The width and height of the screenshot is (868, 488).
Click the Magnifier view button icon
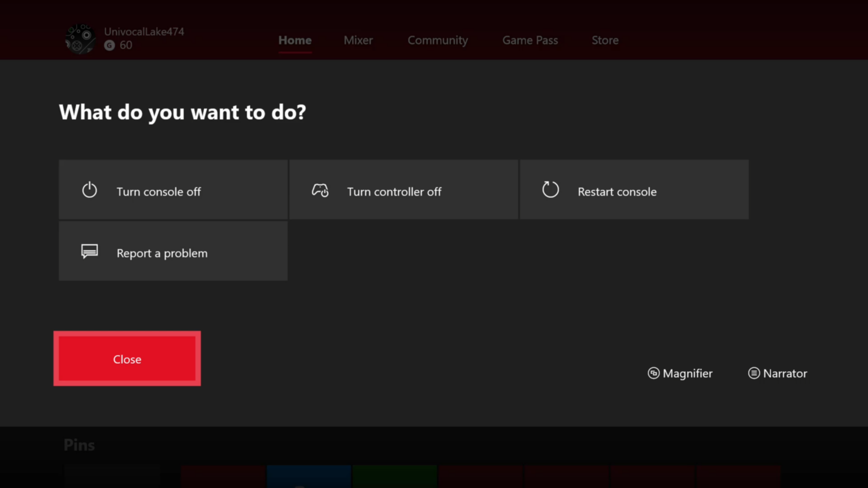coord(653,373)
